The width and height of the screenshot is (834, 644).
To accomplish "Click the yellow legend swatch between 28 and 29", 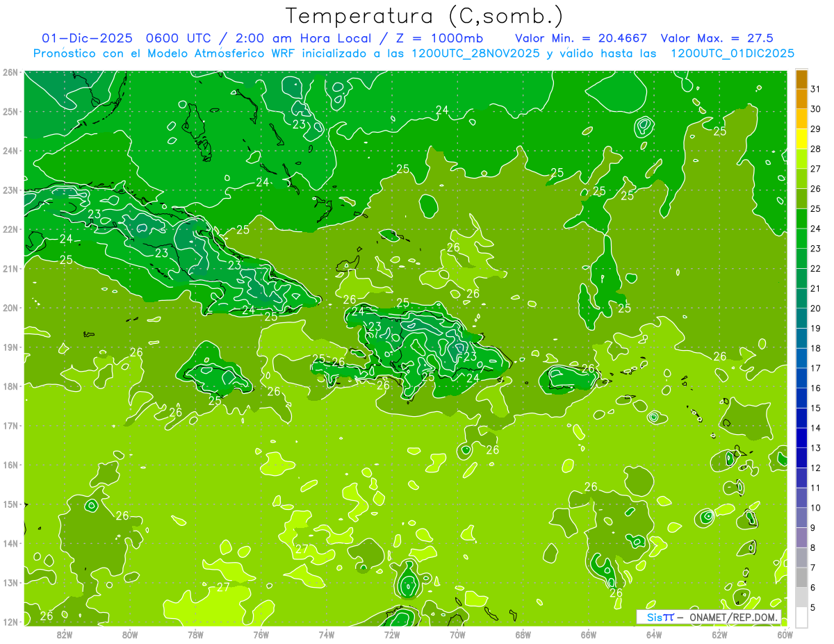I will (x=801, y=139).
